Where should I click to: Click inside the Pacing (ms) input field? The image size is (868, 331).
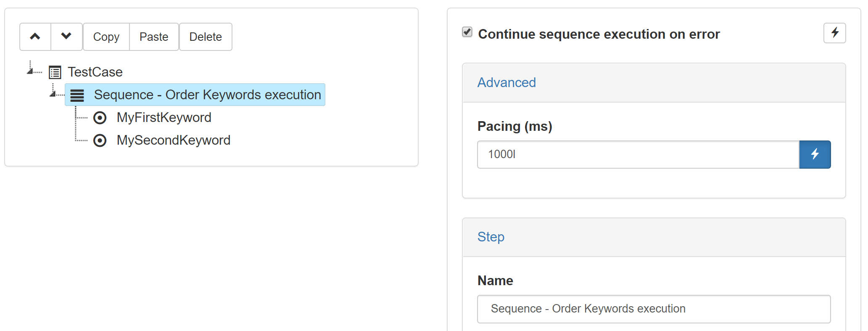(631, 154)
